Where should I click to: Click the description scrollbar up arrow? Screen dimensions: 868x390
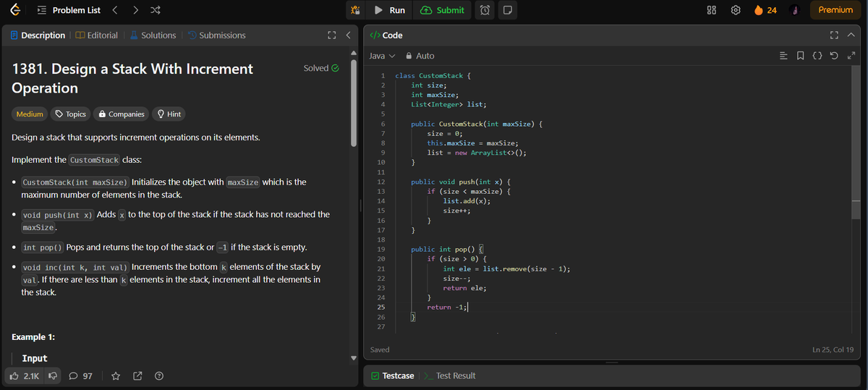[354, 52]
